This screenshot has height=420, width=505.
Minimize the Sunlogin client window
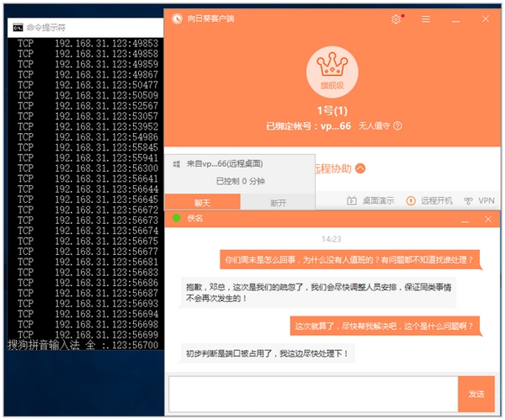[455, 20]
